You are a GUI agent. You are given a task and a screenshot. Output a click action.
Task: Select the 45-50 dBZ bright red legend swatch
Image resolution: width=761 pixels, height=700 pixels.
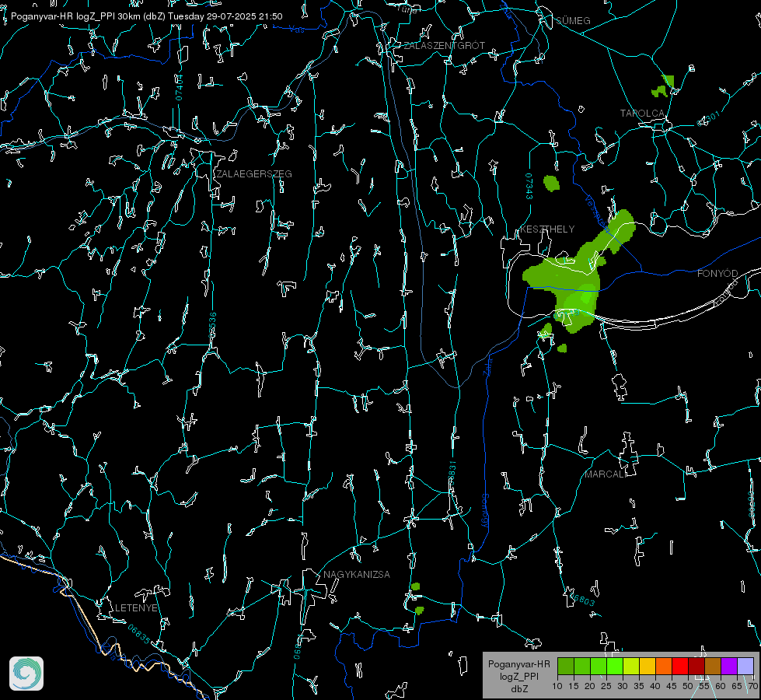[x=680, y=666]
